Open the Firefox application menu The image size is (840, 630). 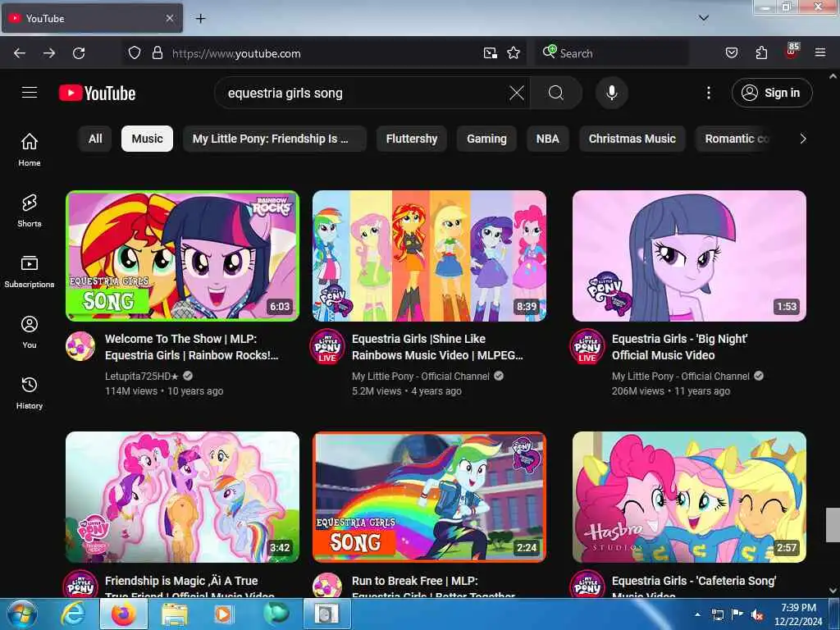coord(820,53)
